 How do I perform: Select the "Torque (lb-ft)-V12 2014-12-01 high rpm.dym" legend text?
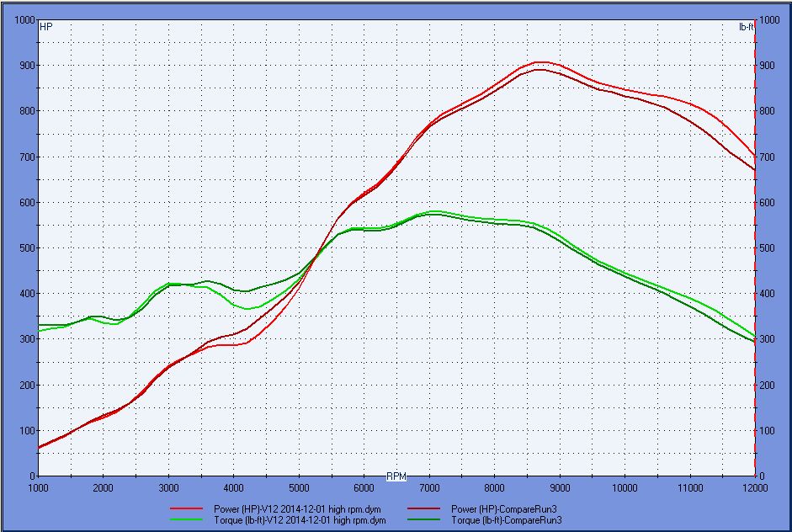click(302, 520)
